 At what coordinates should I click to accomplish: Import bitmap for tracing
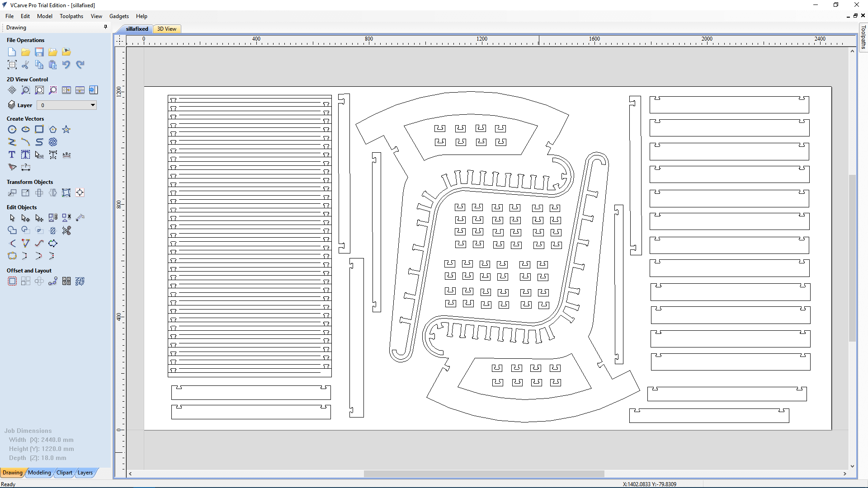(x=66, y=52)
